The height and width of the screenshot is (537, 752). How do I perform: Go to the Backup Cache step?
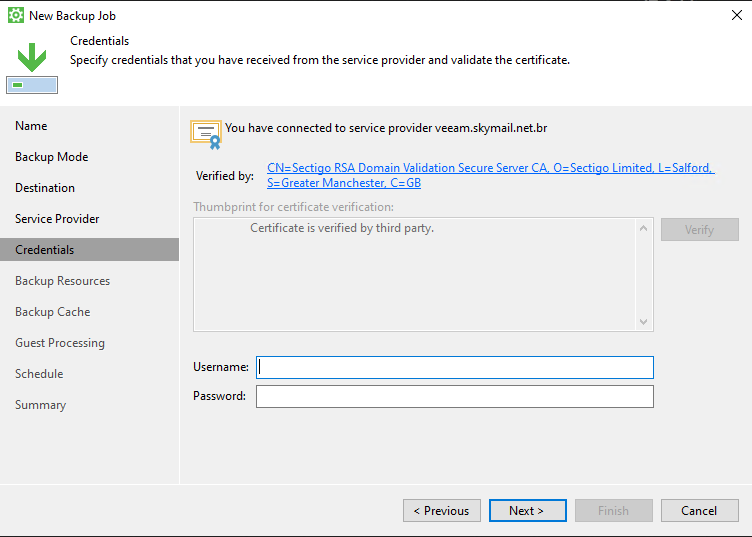53,312
